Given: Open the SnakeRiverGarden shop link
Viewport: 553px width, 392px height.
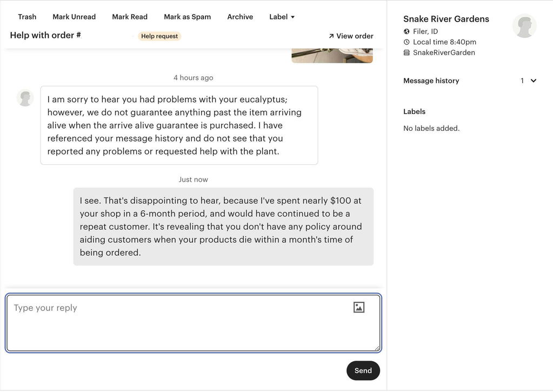Looking at the screenshot, I should coord(444,52).
